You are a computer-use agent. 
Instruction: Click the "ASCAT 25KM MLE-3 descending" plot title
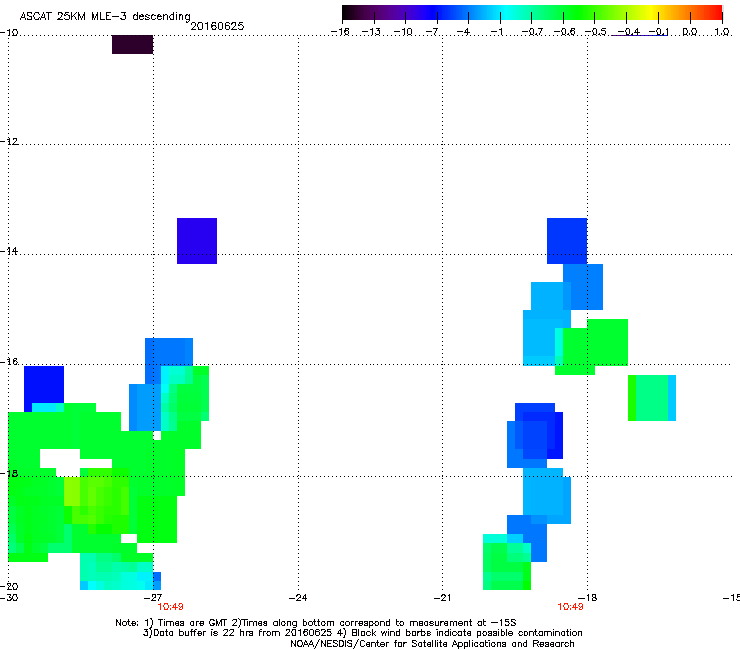[x=105, y=16]
